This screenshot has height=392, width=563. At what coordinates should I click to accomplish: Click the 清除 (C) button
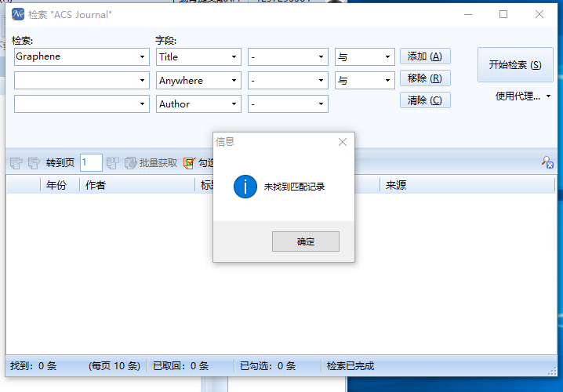(425, 100)
